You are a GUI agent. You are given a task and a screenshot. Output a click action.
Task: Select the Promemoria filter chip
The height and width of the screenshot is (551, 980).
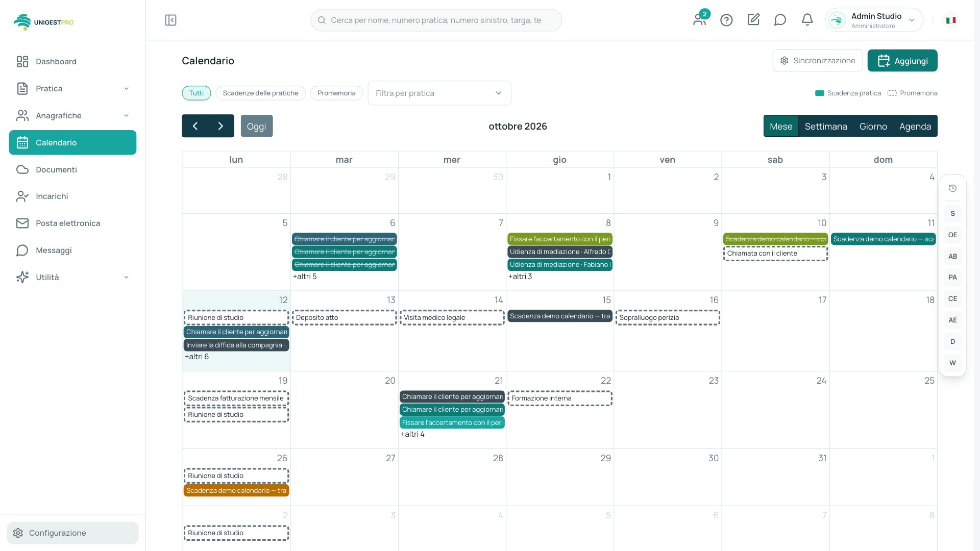[336, 93]
